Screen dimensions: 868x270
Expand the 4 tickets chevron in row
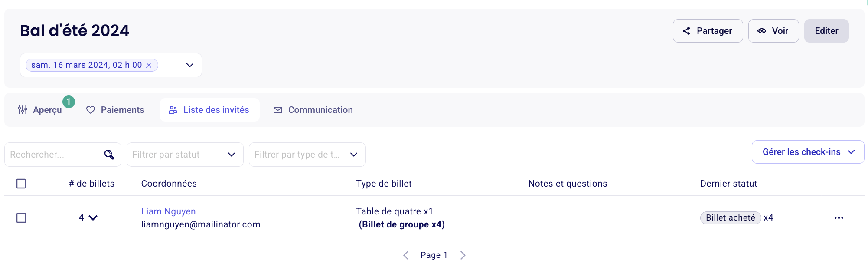[x=93, y=218]
